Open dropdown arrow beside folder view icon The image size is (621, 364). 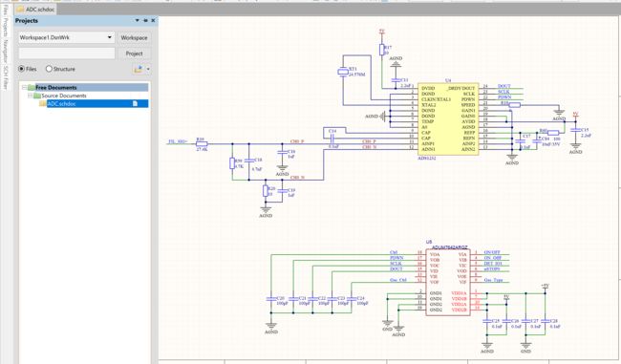pyautogui.click(x=148, y=70)
